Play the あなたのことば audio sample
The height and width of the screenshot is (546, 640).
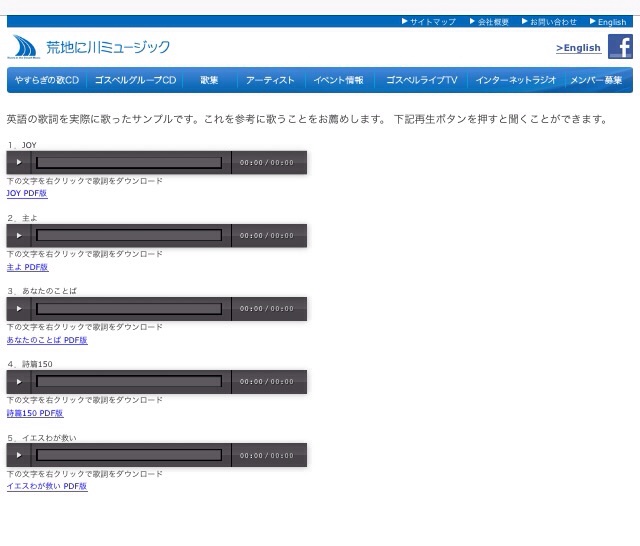point(19,309)
